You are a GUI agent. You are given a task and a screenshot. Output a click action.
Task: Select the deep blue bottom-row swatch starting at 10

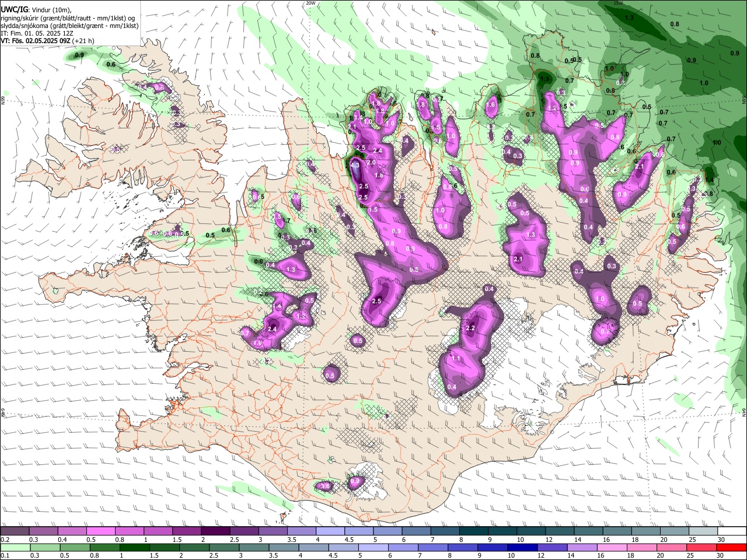(523, 547)
